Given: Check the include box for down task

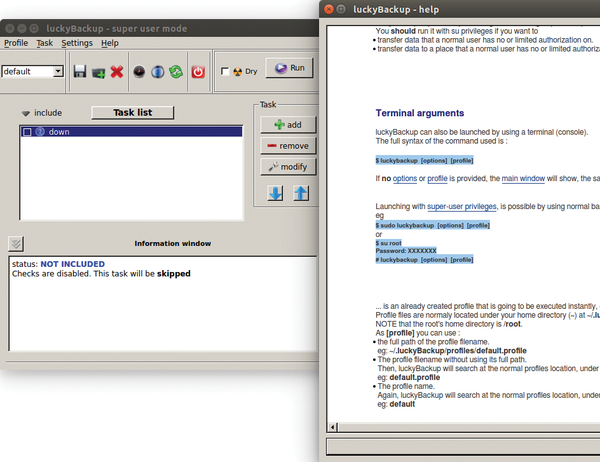Looking at the screenshot, I should (x=27, y=132).
